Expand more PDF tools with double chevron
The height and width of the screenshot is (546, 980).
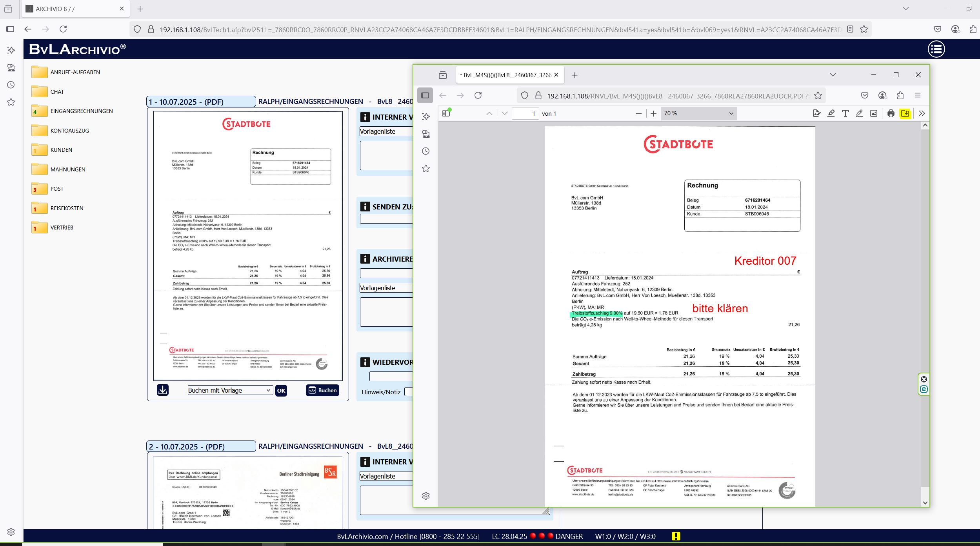coord(922,113)
